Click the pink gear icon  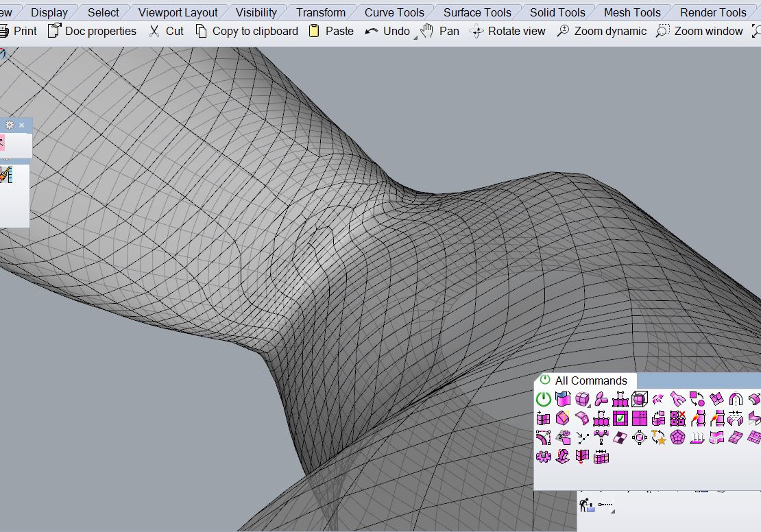tap(544, 457)
